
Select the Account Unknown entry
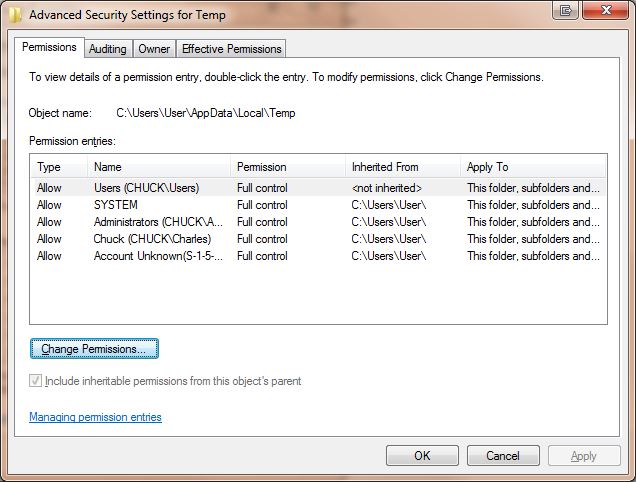pos(318,256)
